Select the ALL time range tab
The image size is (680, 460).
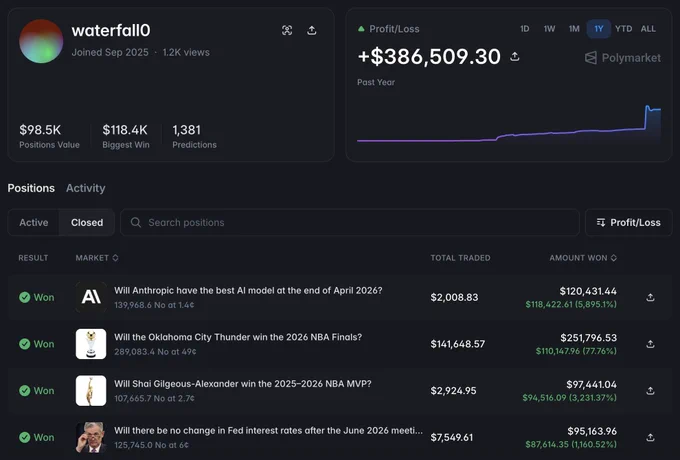tap(648, 29)
